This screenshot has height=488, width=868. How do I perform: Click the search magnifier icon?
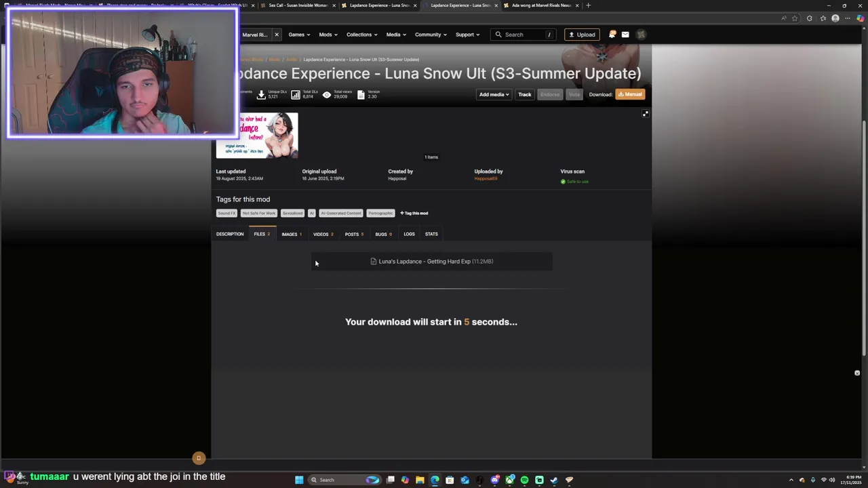click(499, 35)
